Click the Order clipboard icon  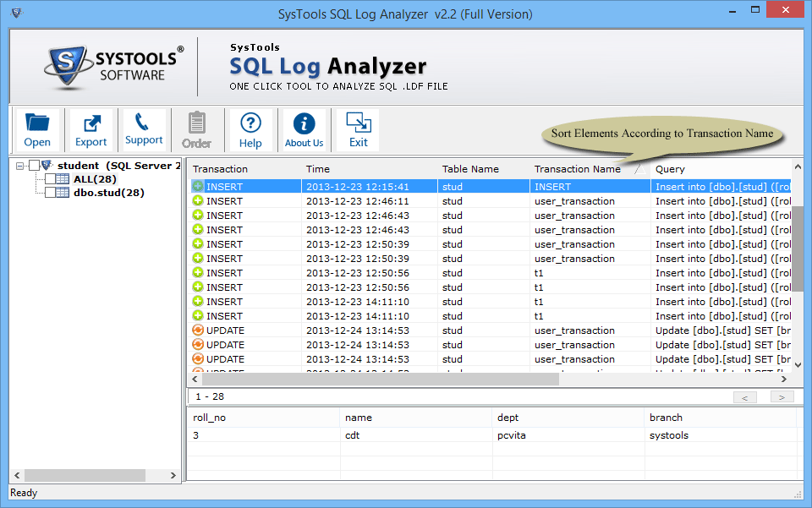coord(196,130)
